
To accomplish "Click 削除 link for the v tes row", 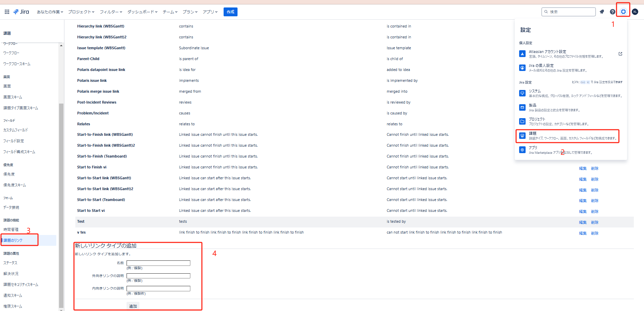I will (594, 233).
